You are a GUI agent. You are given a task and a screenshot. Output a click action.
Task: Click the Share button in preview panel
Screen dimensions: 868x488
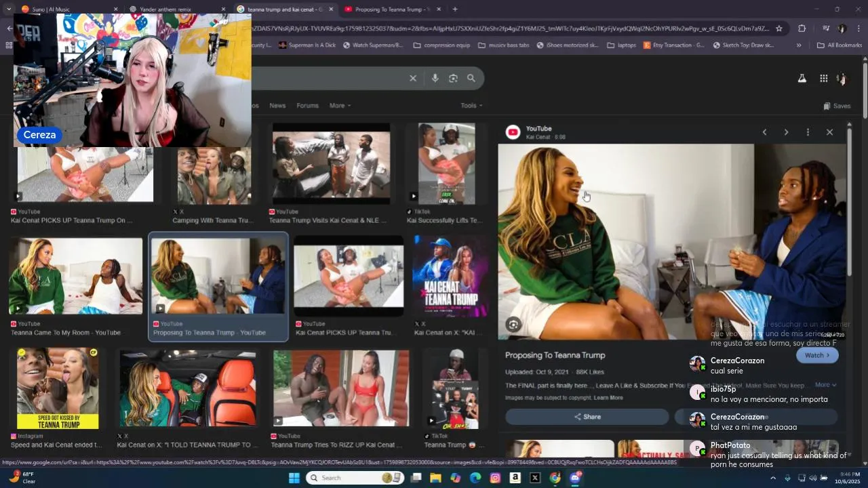[587, 417]
